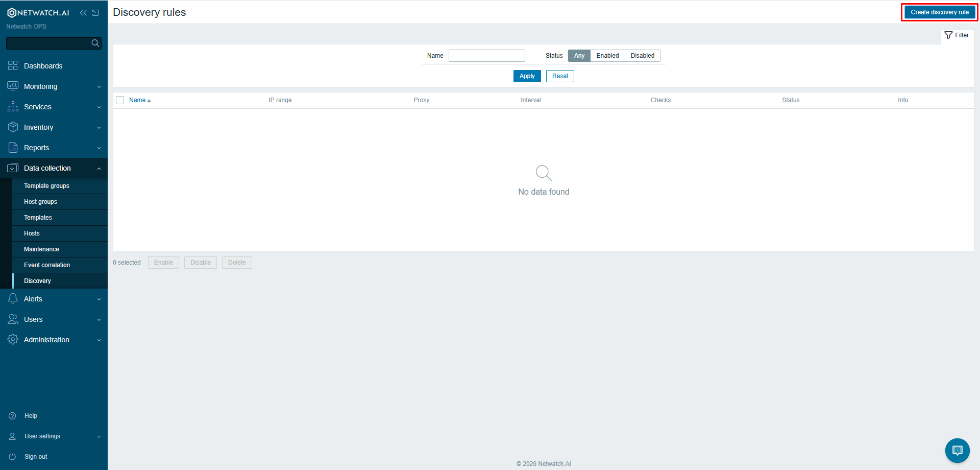980x470 pixels.
Task: Expand the Administration menu chevron
Action: pyautogui.click(x=99, y=340)
